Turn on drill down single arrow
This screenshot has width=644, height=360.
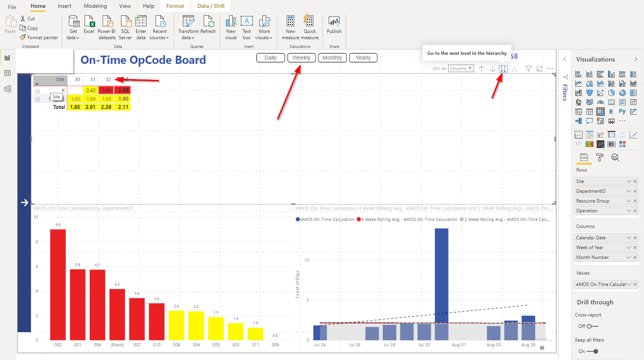tap(492, 69)
